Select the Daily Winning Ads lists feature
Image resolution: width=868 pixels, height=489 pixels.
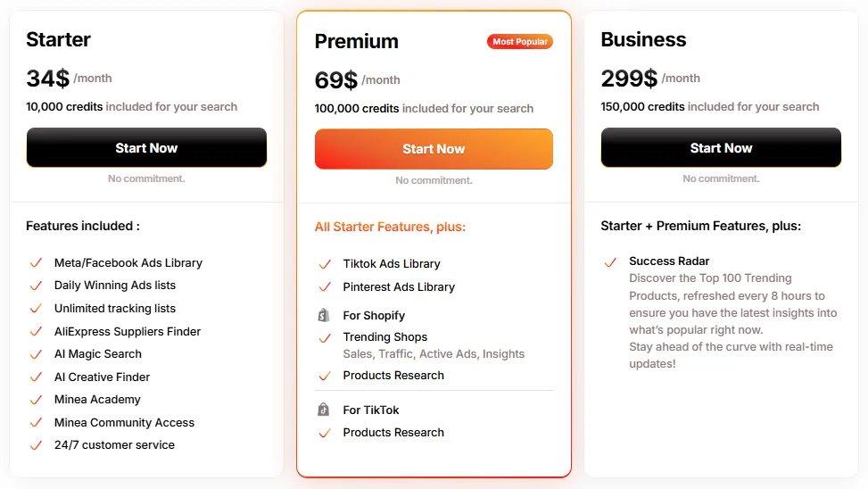(114, 286)
